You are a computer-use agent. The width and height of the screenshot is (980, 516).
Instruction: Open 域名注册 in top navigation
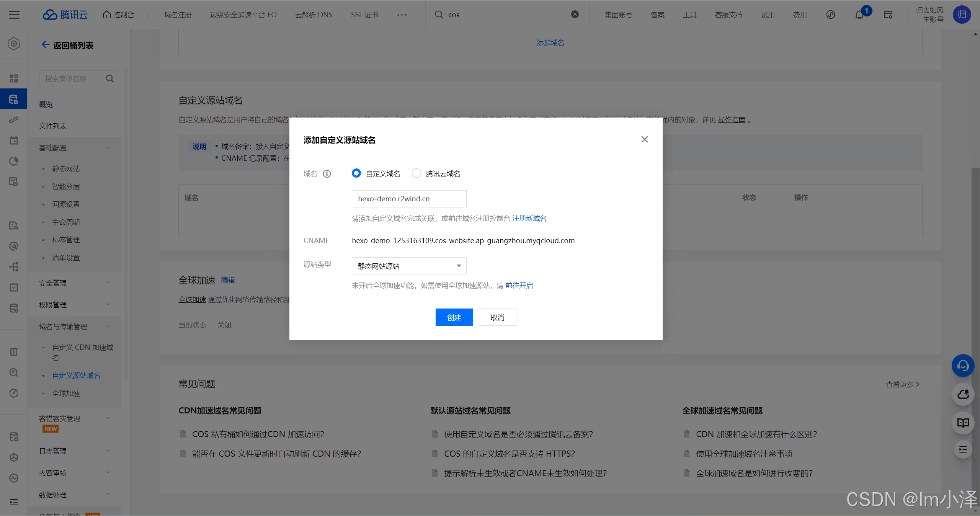[x=178, y=15]
